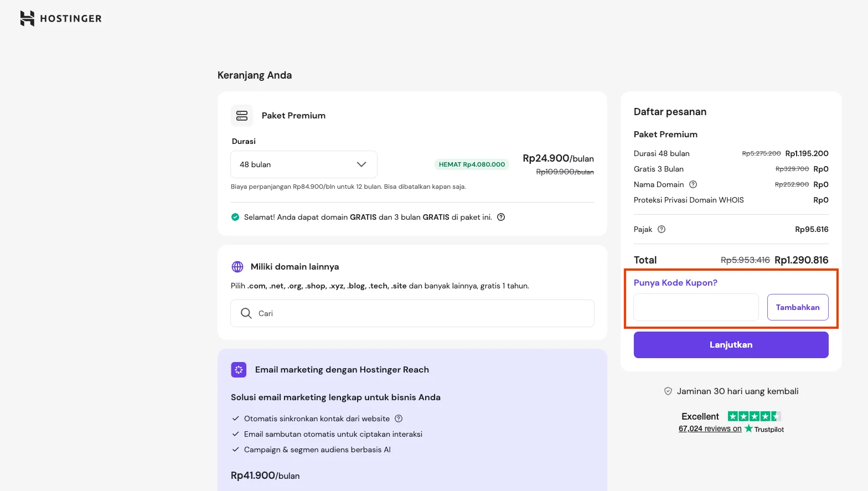Click the Jaminan 30 hari uang kembali text
The height and width of the screenshot is (491, 868).
click(x=738, y=391)
